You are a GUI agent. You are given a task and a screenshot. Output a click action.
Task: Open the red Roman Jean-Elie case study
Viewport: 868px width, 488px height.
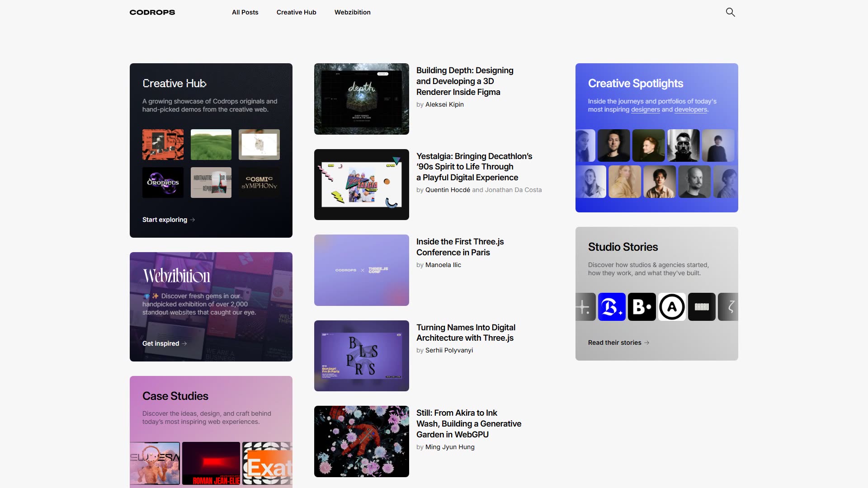(x=211, y=463)
